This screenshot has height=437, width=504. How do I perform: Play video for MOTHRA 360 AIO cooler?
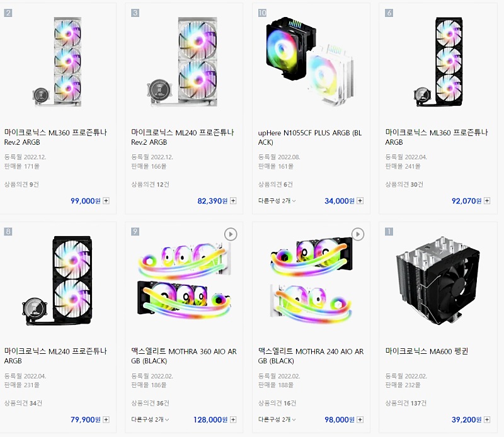(231, 234)
